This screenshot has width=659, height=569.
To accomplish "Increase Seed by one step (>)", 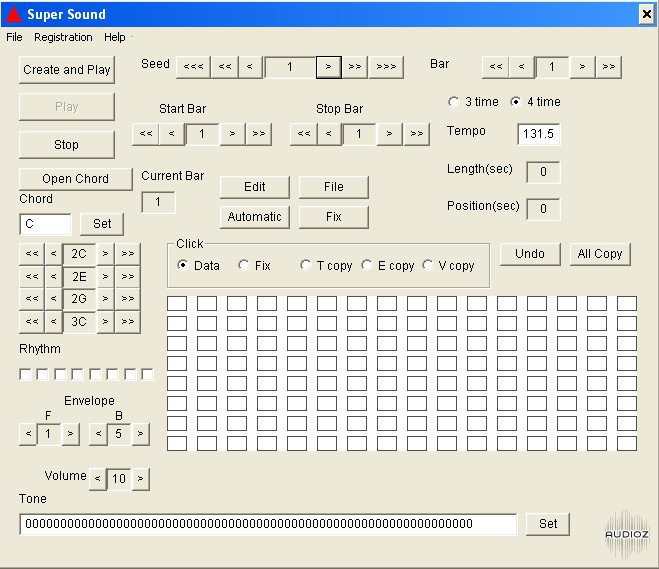I will tap(329, 67).
